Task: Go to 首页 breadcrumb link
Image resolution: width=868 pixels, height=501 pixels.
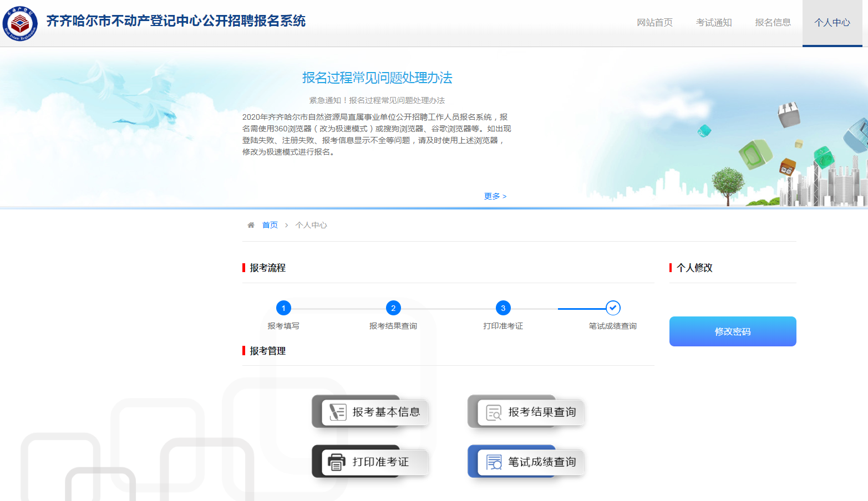Action: (x=270, y=225)
